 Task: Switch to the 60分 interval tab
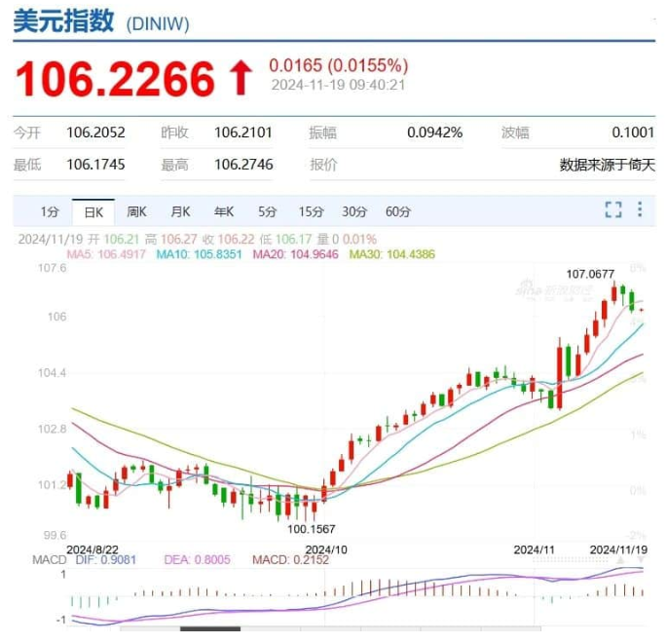click(x=398, y=211)
